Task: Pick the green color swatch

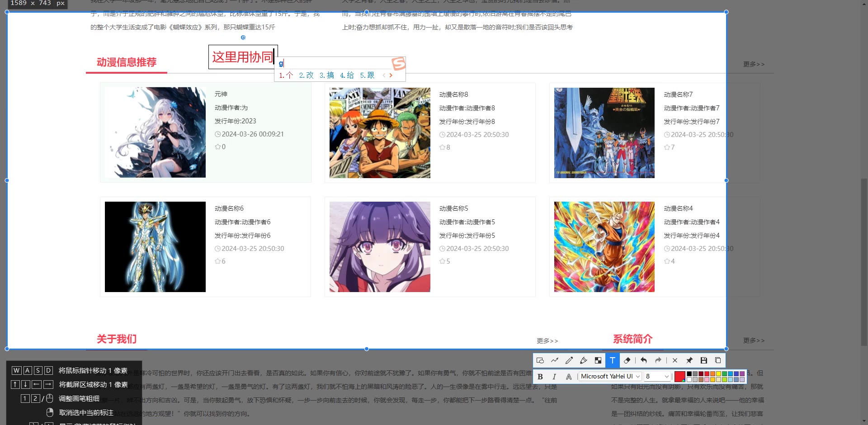Action: [724, 373]
